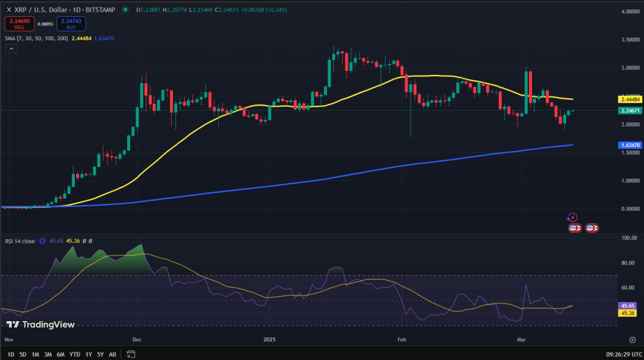Click the first US flag event marker
This screenshot has height=360, width=644.
(575, 228)
